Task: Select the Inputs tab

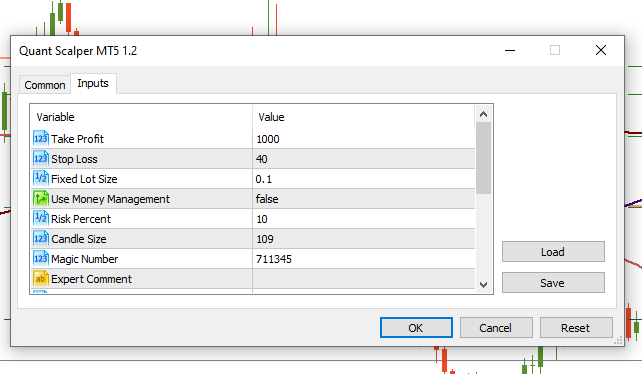Action: pos(93,84)
